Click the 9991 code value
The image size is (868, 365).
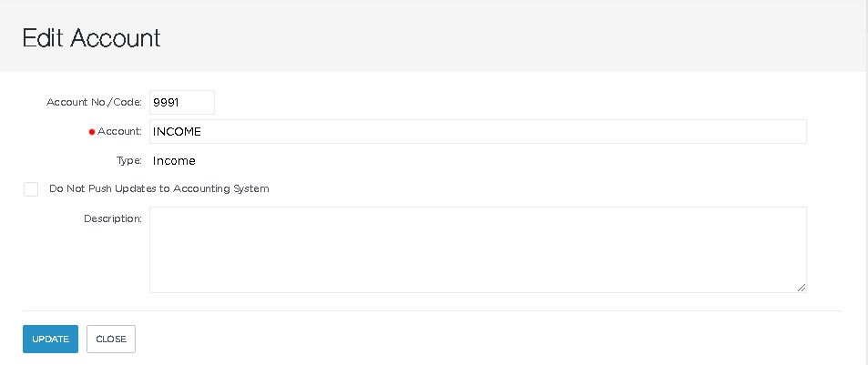(x=166, y=103)
